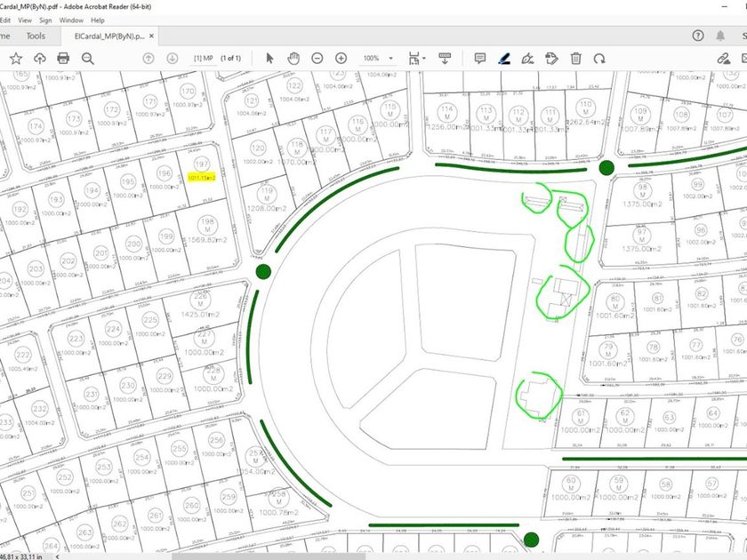Screen dimensions: 747x560
Task: Switch to the Tools tab
Action: (x=36, y=36)
